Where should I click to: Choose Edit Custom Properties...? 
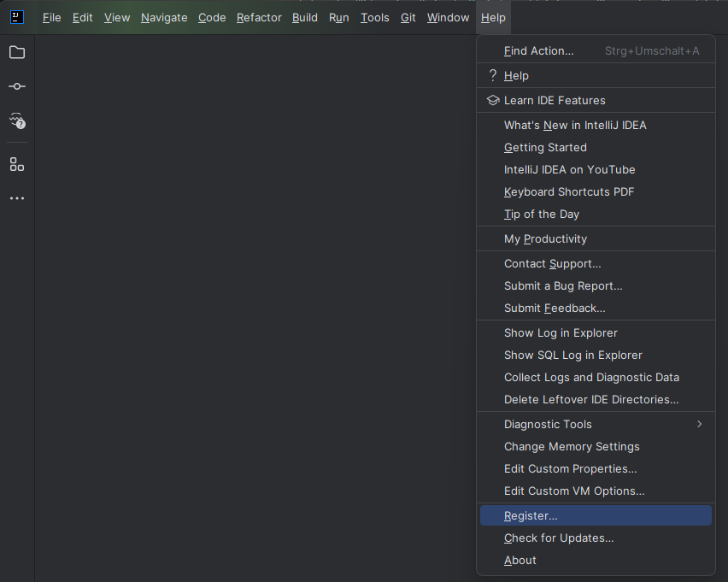(596, 469)
